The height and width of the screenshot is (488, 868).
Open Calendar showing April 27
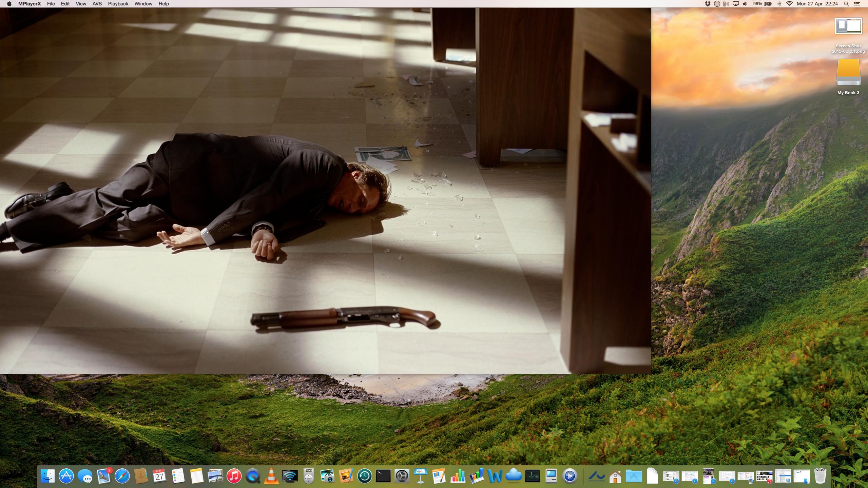159,476
